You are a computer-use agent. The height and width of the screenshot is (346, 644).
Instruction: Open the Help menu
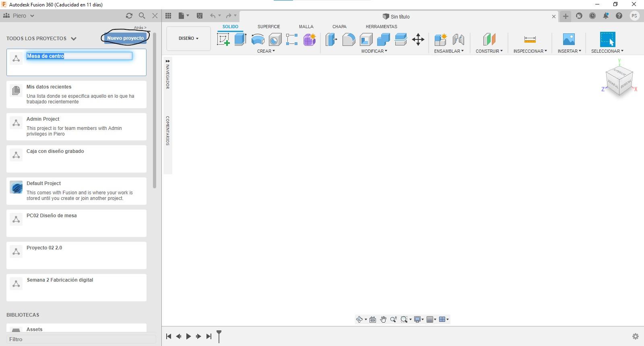619,16
